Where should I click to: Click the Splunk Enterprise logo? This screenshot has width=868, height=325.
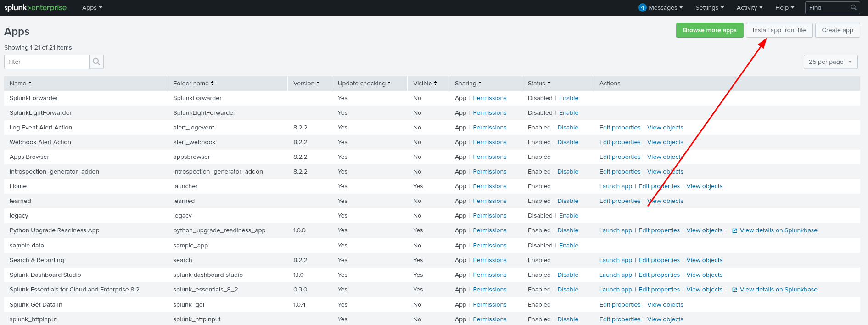35,8
